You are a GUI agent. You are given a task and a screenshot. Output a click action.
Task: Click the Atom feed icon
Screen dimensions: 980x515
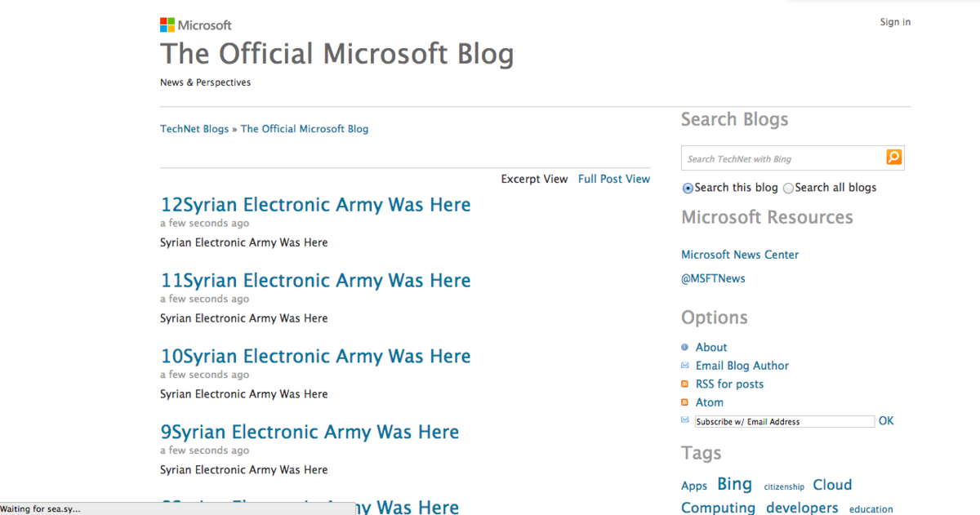(x=685, y=402)
